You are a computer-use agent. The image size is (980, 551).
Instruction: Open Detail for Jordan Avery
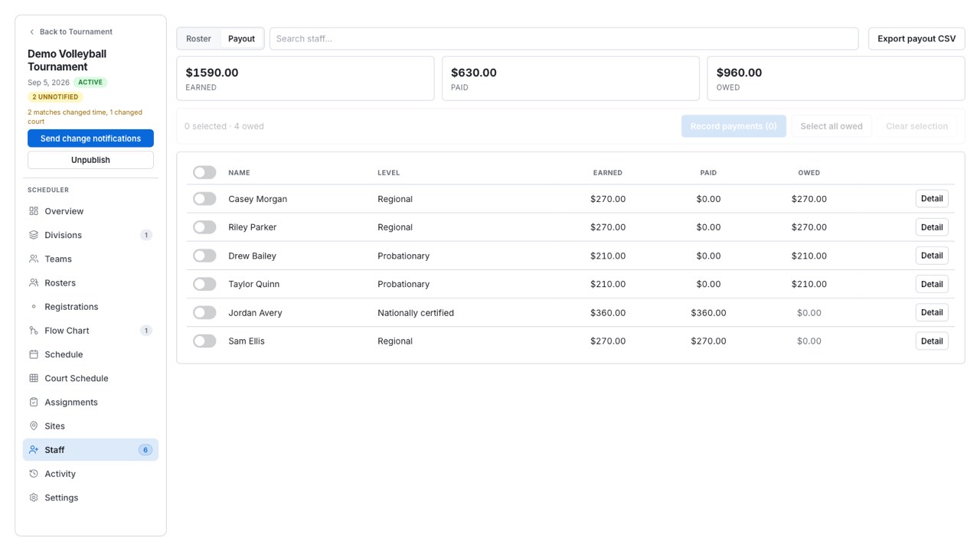tap(932, 312)
